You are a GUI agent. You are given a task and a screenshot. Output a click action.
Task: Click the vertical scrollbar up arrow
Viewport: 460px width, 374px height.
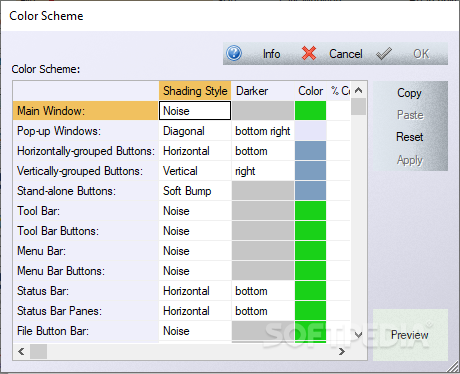359,90
